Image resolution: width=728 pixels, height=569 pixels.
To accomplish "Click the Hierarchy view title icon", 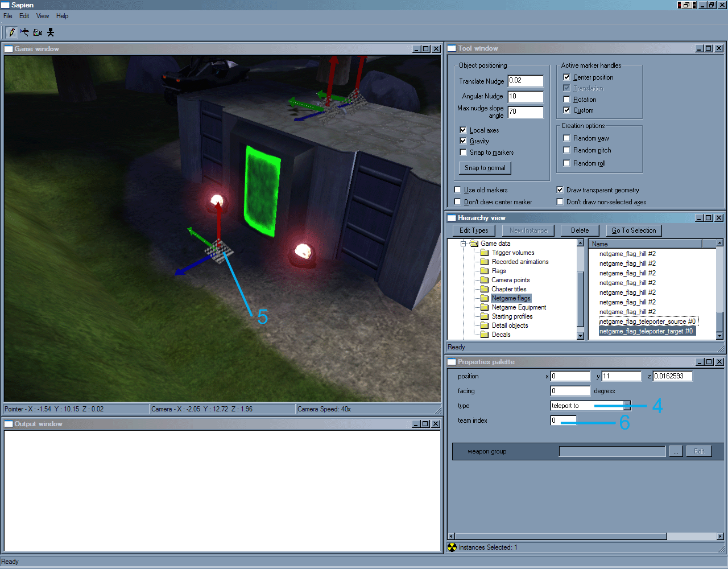I will [x=452, y=218].
